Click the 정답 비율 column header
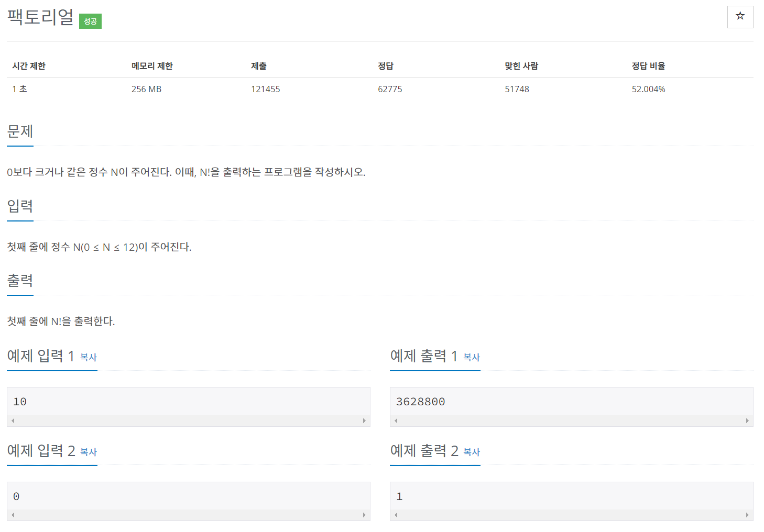This screenshot has width=764, height=532. point(648,66)
